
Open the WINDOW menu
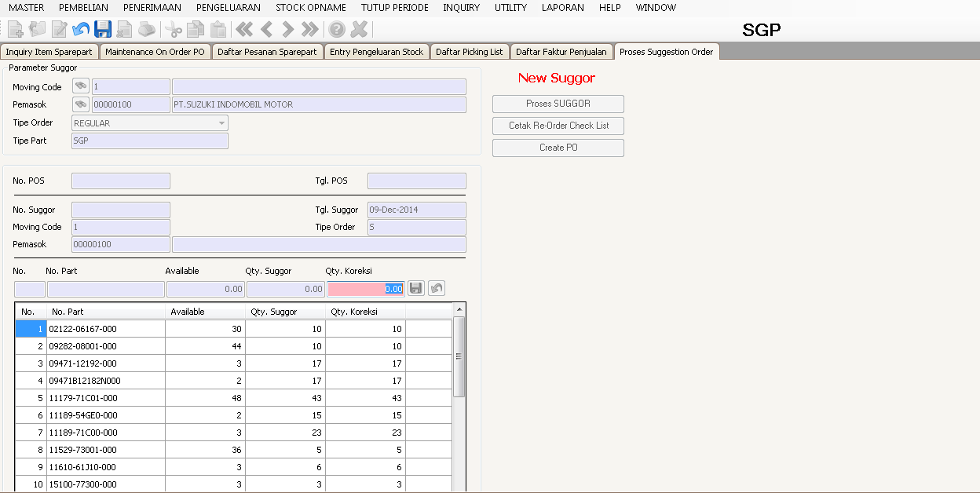coord(656,8)
